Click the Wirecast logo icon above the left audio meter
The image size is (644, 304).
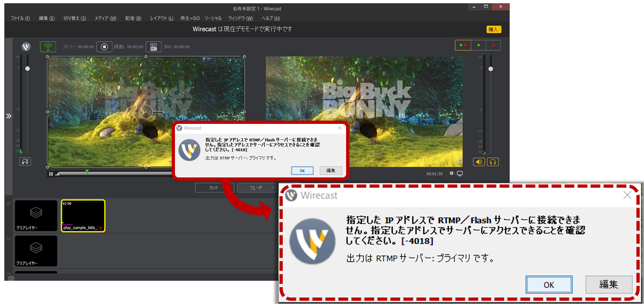click(27, 47)
